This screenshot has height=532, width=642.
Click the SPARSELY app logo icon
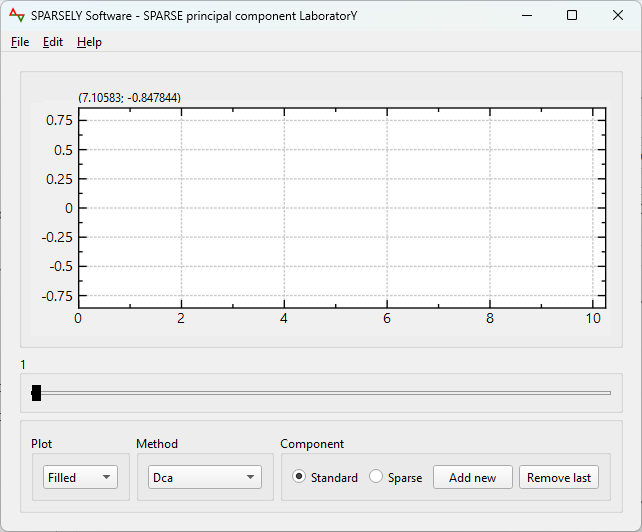click(17, 16)
